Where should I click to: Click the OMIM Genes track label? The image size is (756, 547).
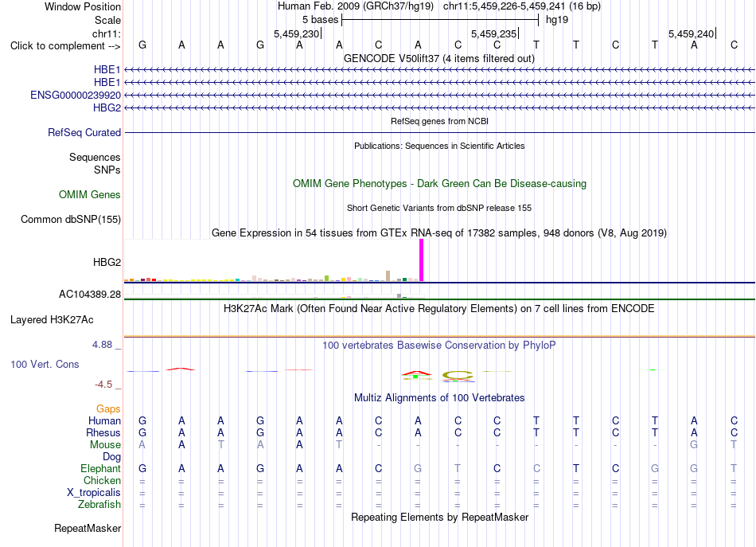pyautogui.click(x=90, y=194)
